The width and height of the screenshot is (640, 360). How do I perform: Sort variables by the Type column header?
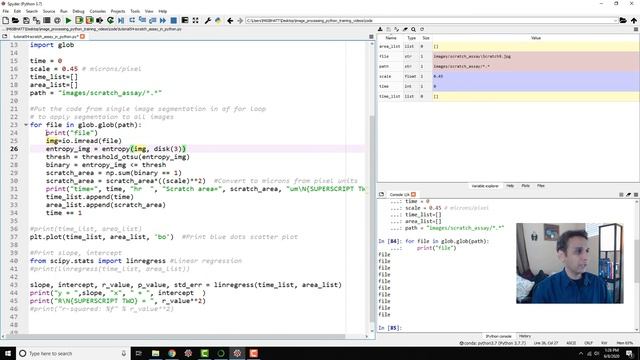[x=411, y=38]
